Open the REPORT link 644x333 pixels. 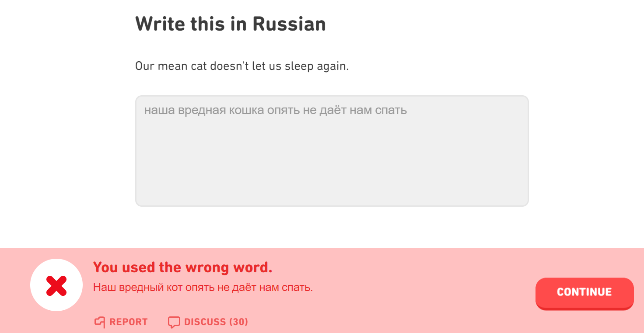coord(127,322)
